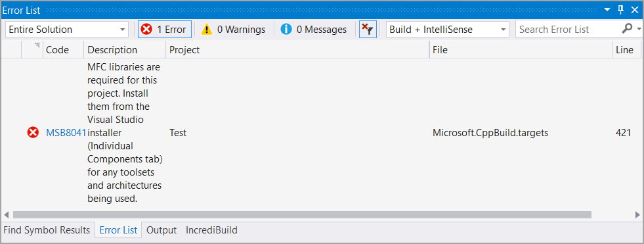This screenshot has height=244, width=644.
Task: Click the clear build filter icon
Action: click(x=368, y=29)
